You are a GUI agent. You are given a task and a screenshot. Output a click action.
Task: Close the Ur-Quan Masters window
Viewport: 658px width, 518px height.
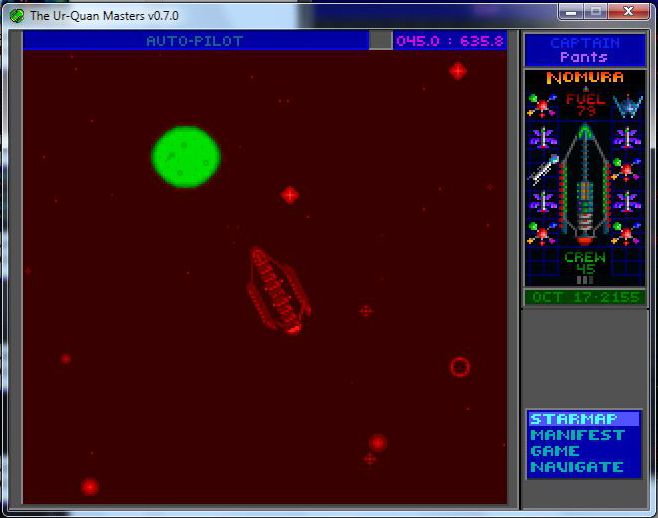[629, 12]
